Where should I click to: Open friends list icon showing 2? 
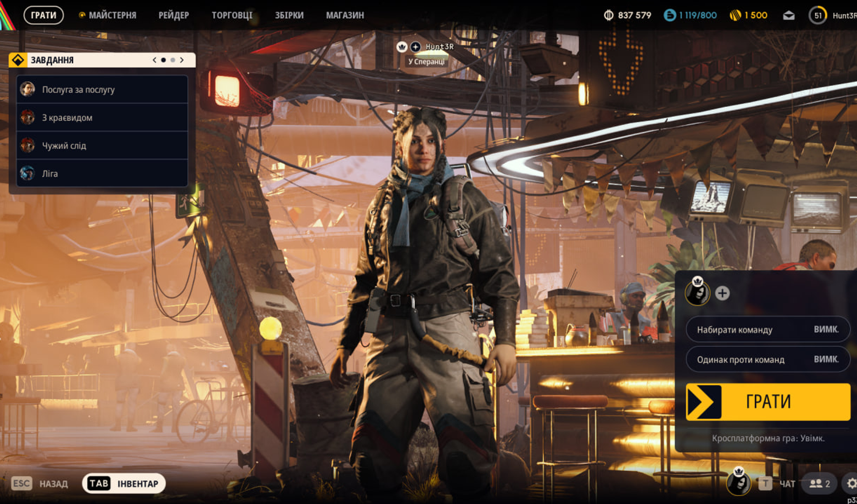(820, 484)
